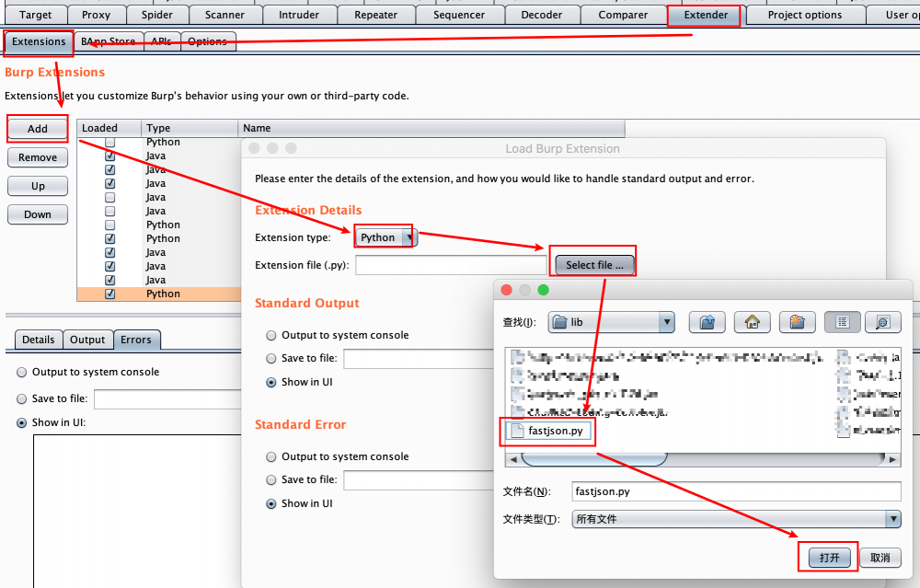Create a new folder in file chooser
The width and height of the screenshot is (920, 588).
(797, 322)
